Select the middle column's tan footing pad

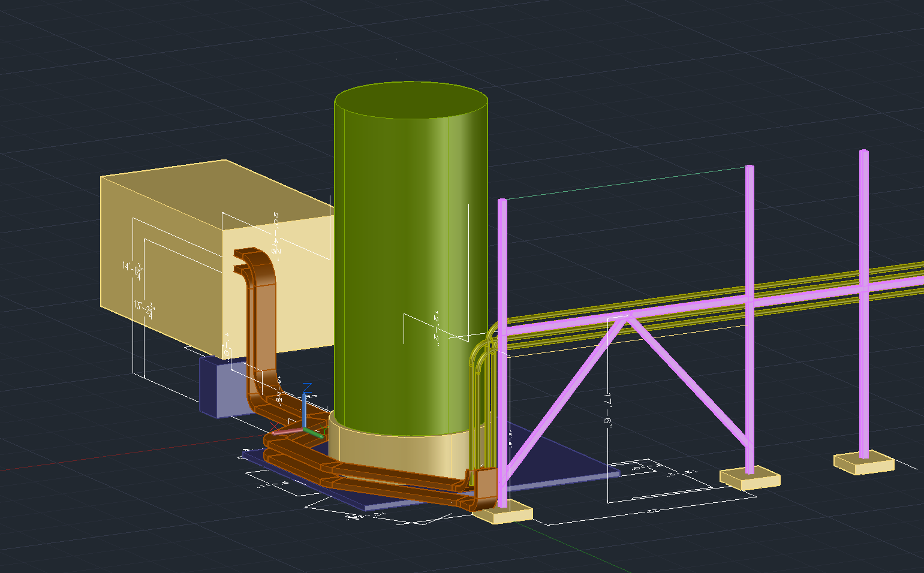[750, 478]
